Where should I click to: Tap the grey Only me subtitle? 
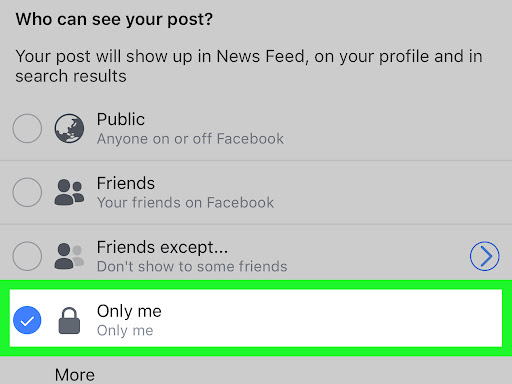(x=125, y=331)
